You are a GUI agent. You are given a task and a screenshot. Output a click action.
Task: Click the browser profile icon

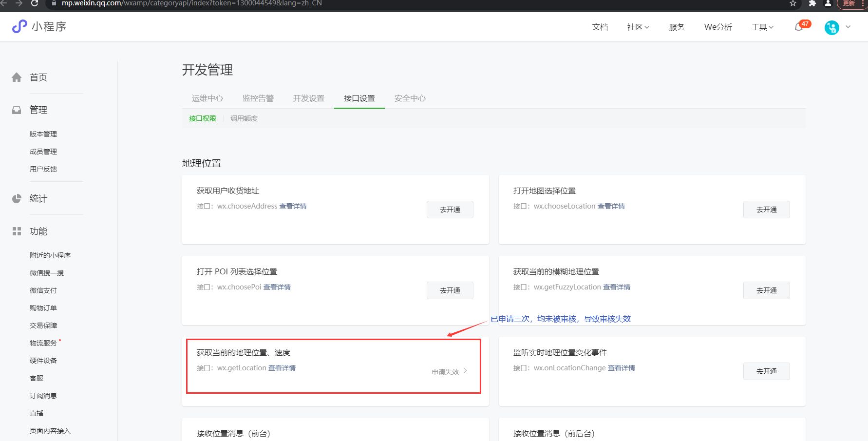coord(828,3)
